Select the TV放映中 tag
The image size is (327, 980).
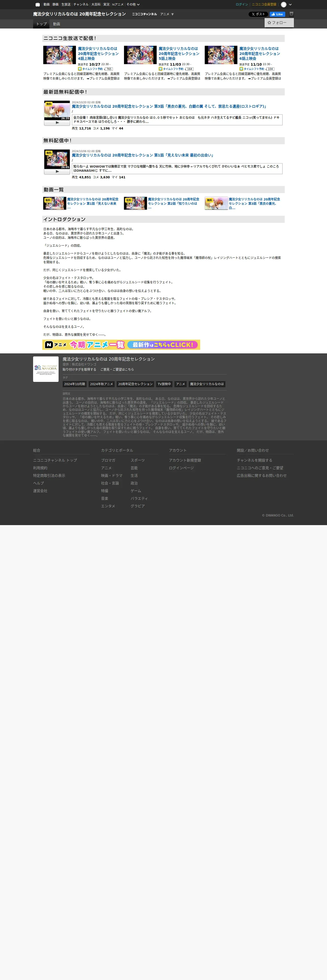pyautogui.click(x=164, y=384)
